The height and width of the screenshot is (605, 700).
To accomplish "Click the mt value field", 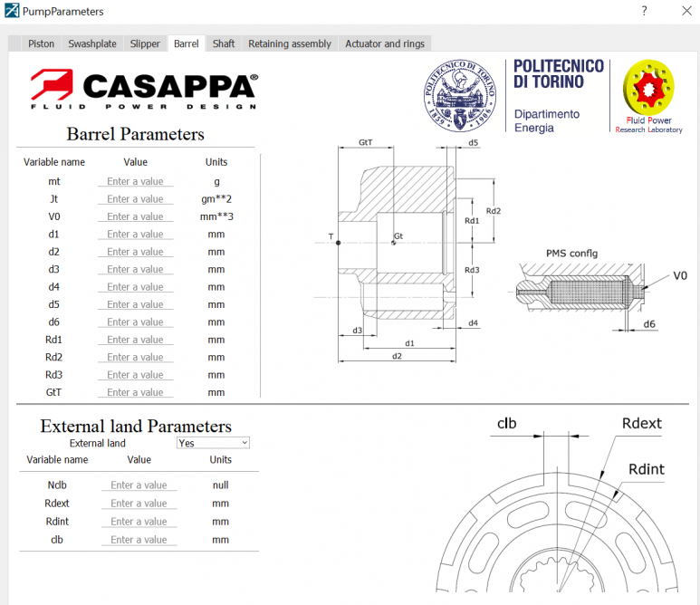I will tap(135, 181).
